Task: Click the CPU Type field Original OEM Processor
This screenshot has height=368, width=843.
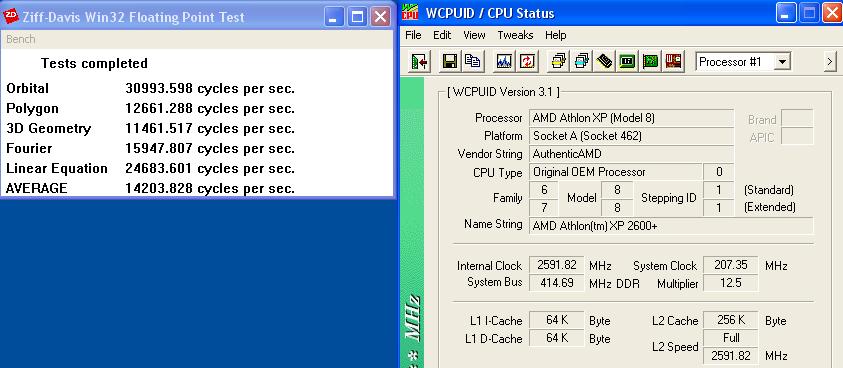Action: (616, 172)
